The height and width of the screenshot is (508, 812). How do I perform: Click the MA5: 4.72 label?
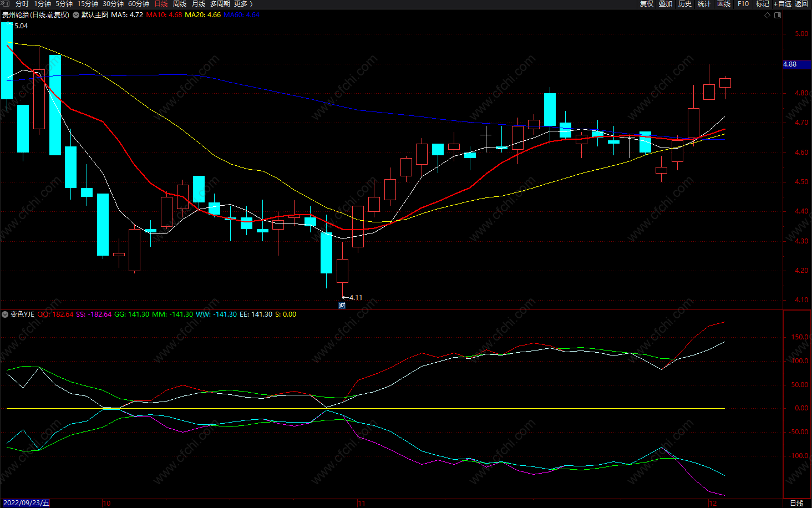[x=127, y=15]
